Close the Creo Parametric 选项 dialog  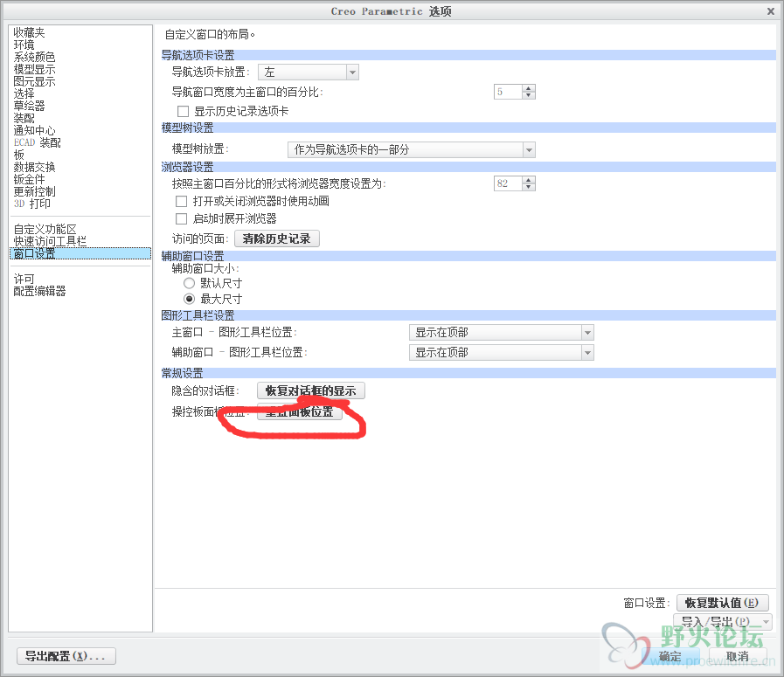771,11
